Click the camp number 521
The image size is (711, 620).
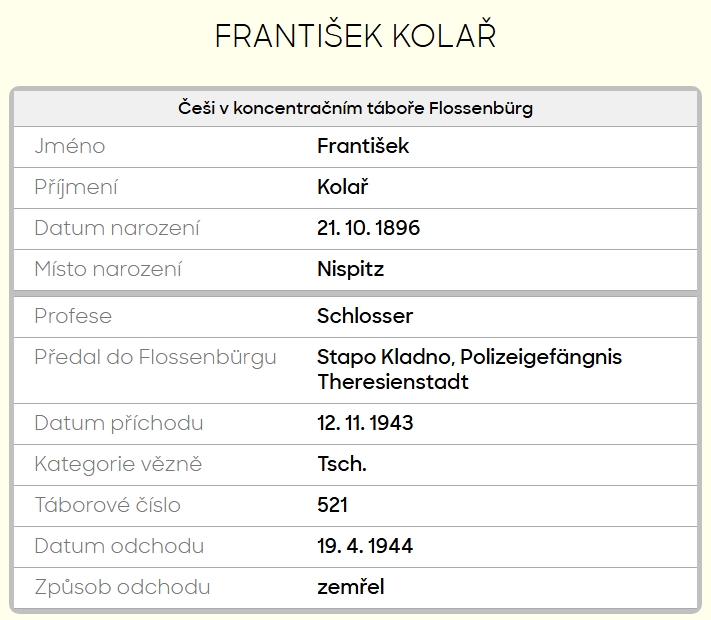click(332, 505)
